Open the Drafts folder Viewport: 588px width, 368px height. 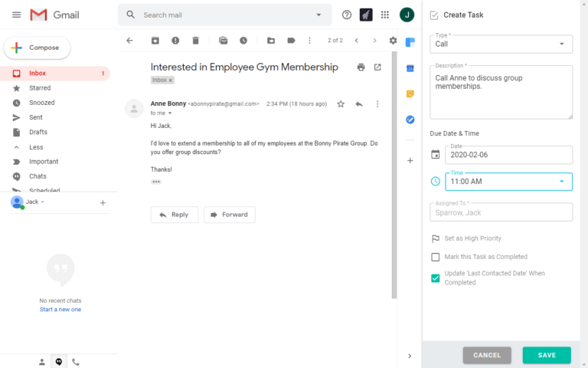click(x=38, y=132)
